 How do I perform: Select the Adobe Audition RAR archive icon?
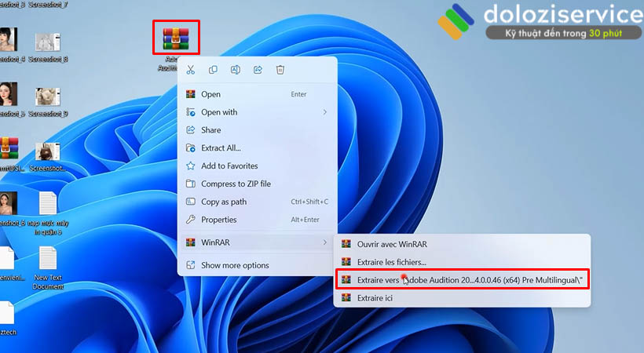[176, 38]
